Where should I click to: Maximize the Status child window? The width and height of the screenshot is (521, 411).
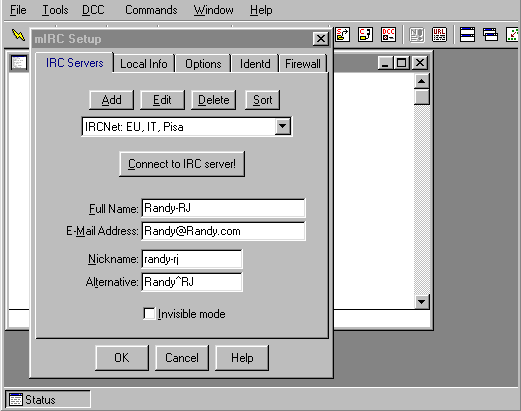pyautogui.click(x=402, y=62)
